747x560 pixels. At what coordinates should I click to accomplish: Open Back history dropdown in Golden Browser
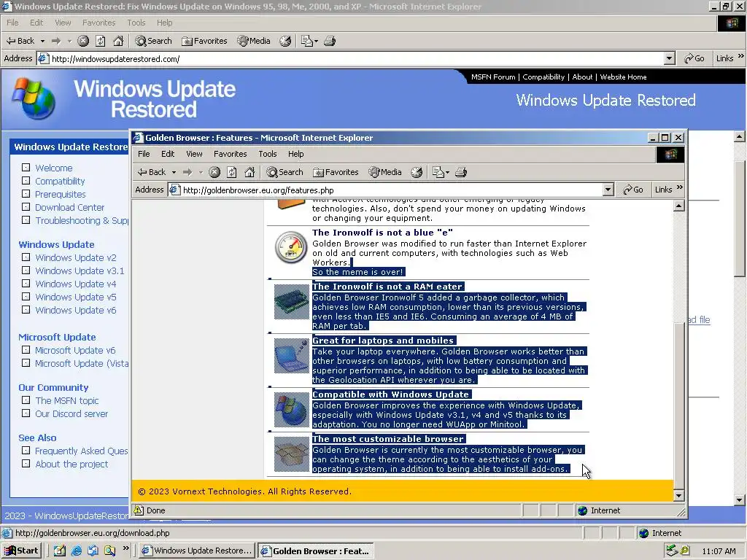point(174,172)
